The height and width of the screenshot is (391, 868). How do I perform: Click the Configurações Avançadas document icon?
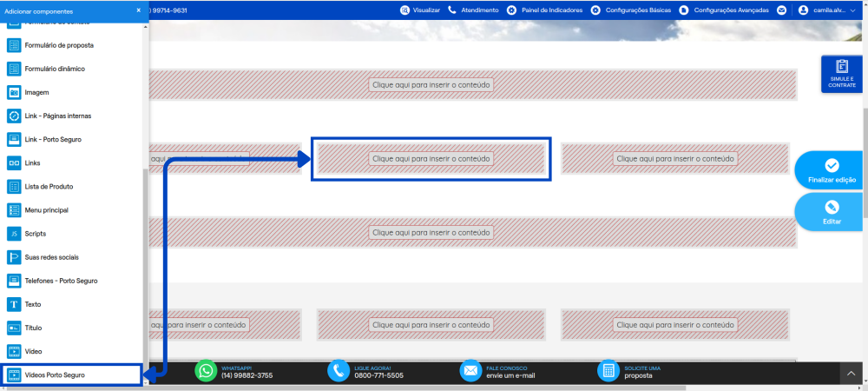click(684, 10)
